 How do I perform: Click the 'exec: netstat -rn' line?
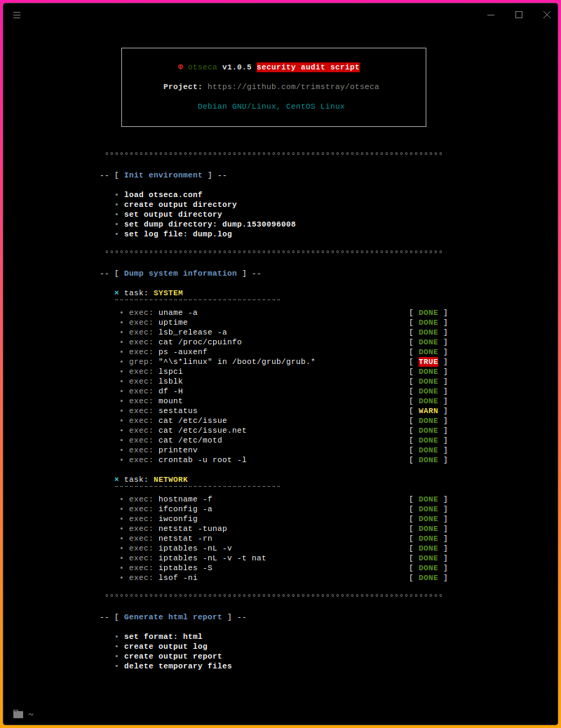170,538
